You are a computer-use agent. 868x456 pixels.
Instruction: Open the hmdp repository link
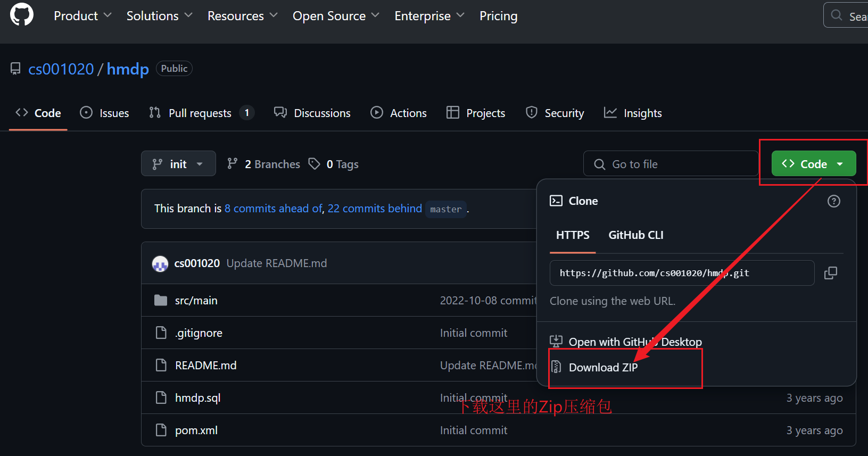(x=128, y=69)
